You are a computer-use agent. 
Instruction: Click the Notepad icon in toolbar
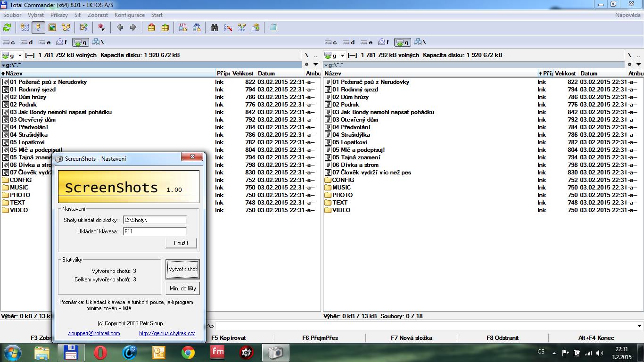(273, 28)
